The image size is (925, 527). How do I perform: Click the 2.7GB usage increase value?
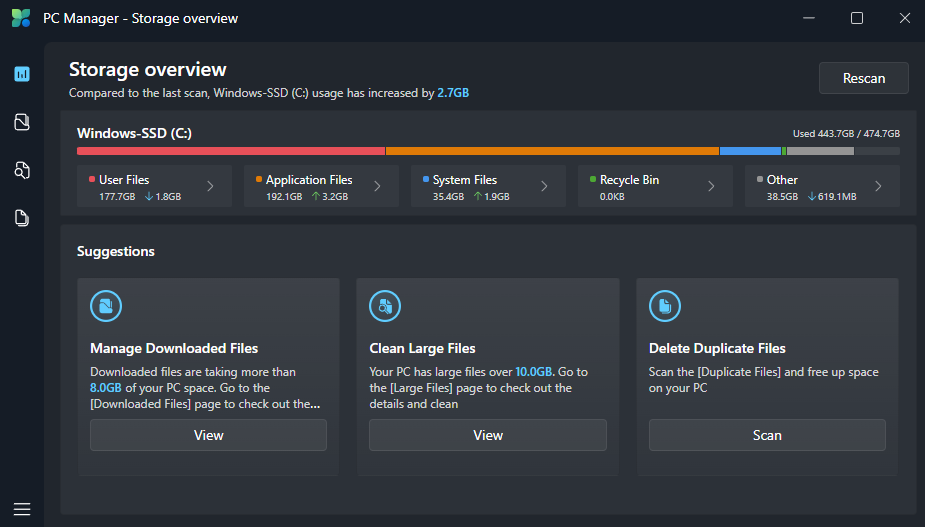453,93
